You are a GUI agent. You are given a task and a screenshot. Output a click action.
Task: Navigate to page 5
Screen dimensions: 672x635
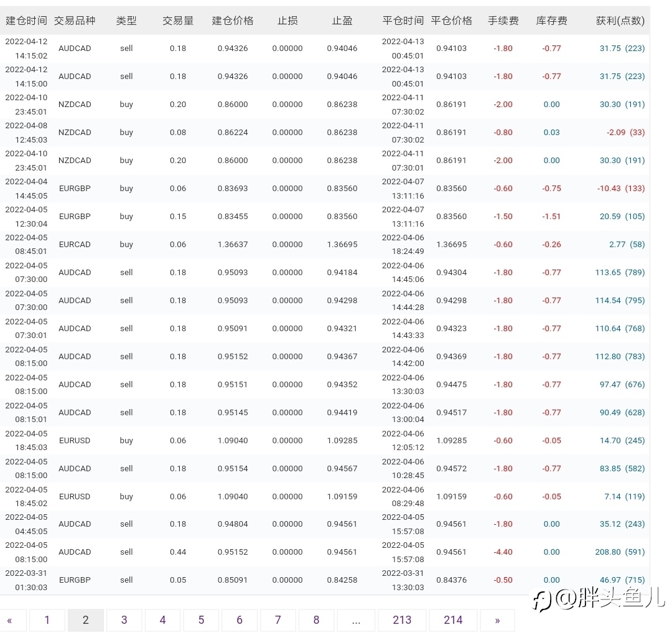pyautogui.click(x=201, y=620)
